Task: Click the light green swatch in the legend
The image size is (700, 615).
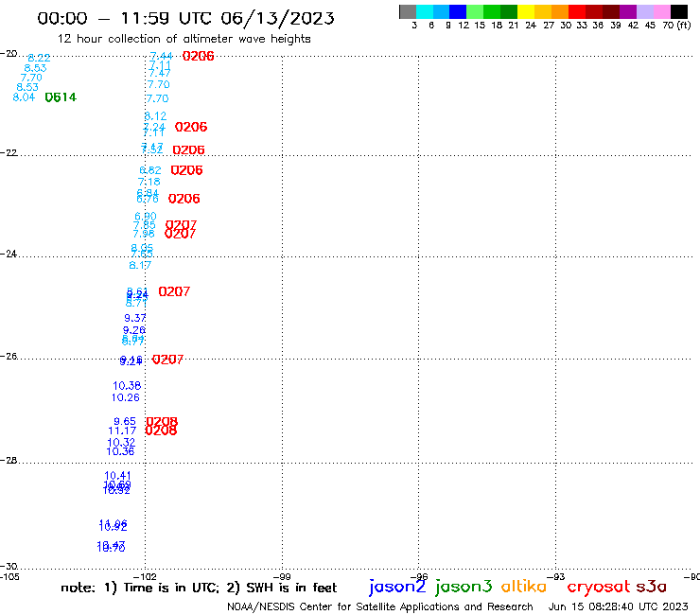Action: click(475, 11)
